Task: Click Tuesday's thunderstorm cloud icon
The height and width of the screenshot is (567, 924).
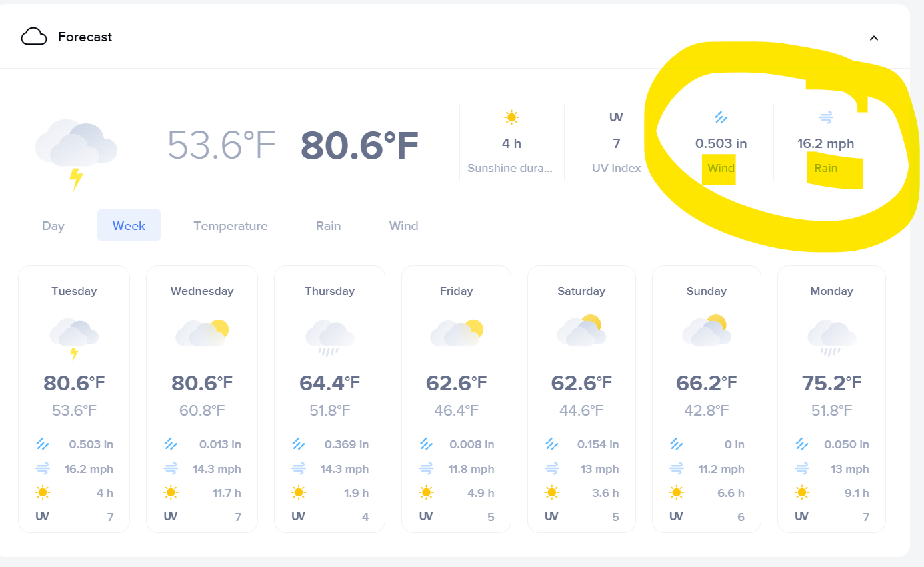Action: click(x=74, y=338)
